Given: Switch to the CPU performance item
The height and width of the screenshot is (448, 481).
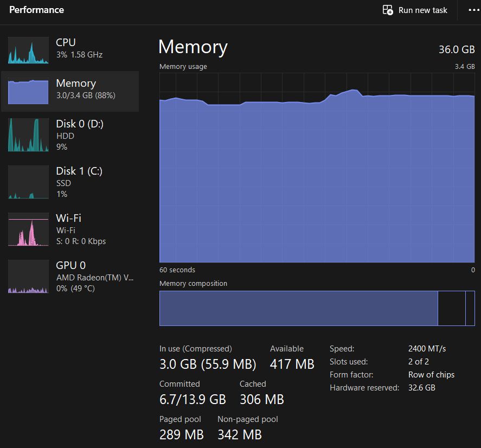Looking at the screenshot, I should pos(70,50).
